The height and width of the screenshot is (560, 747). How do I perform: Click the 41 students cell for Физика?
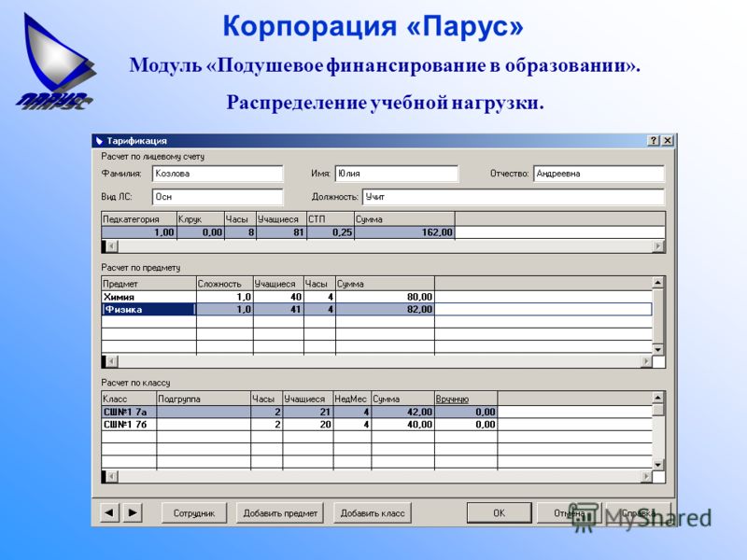click(x=278, y=310)
